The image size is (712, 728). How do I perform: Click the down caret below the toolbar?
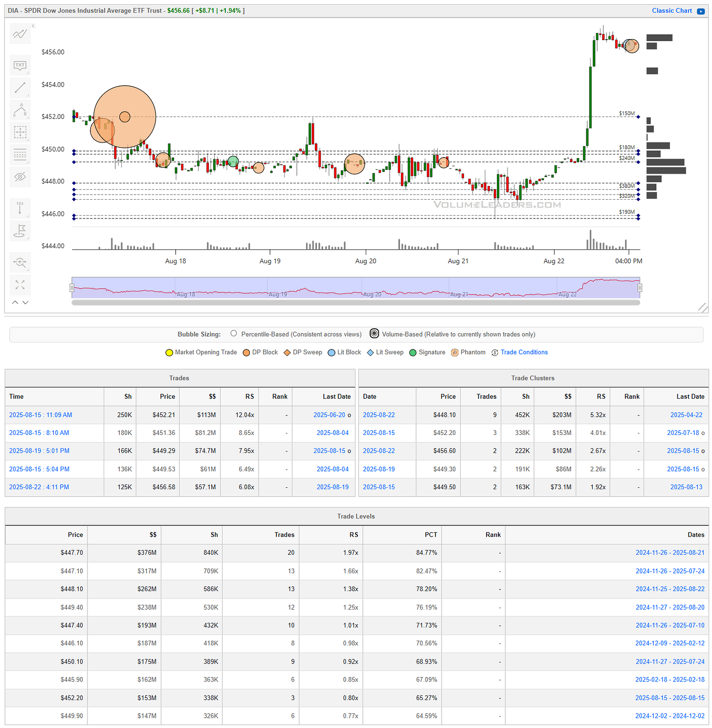(x=25, y=302)
